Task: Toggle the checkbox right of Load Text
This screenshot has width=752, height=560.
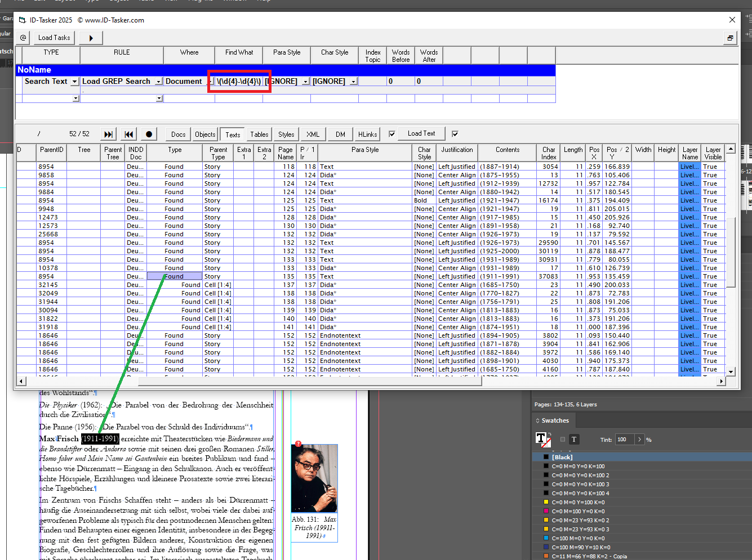Action: coord(453,133)
